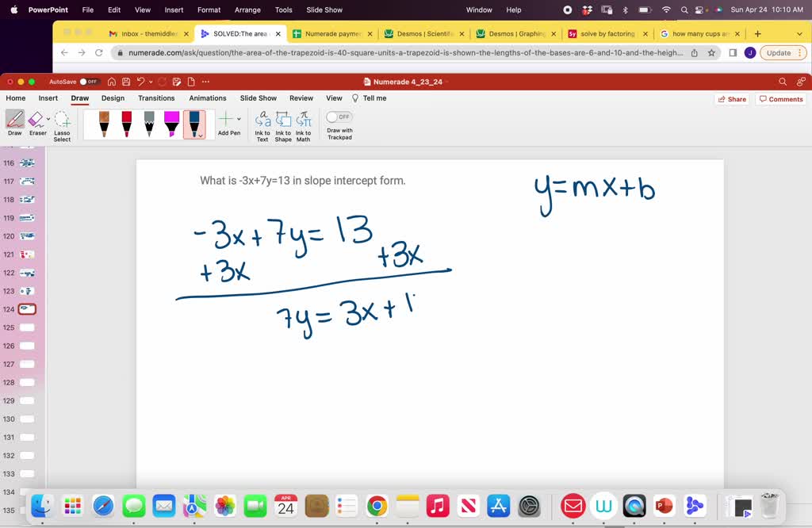Screen dimensions: 812x528
Task: Click the Share button
Action: pos(732,98)
